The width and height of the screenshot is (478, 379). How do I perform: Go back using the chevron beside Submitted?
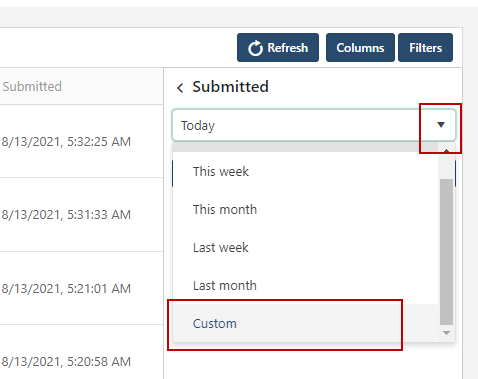(180, 88)
